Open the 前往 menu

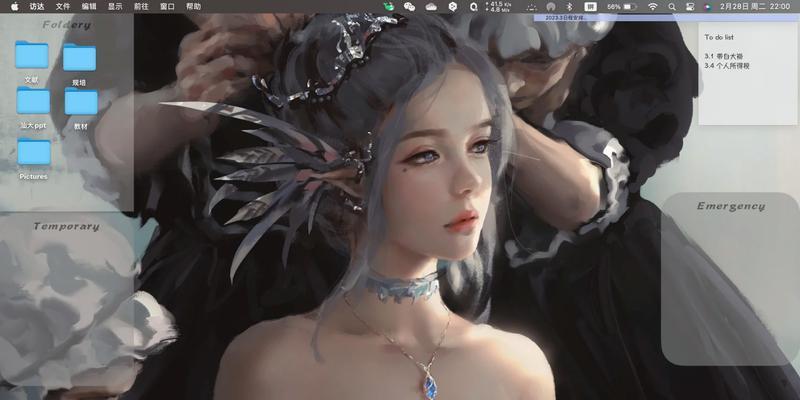tap(141, 7)
